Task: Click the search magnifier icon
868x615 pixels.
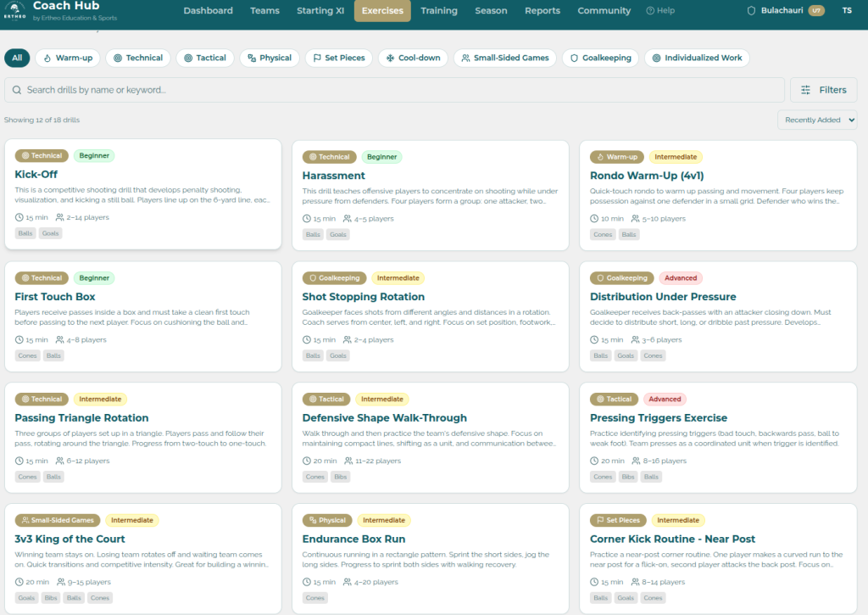Action: click(x=18, y=89)
